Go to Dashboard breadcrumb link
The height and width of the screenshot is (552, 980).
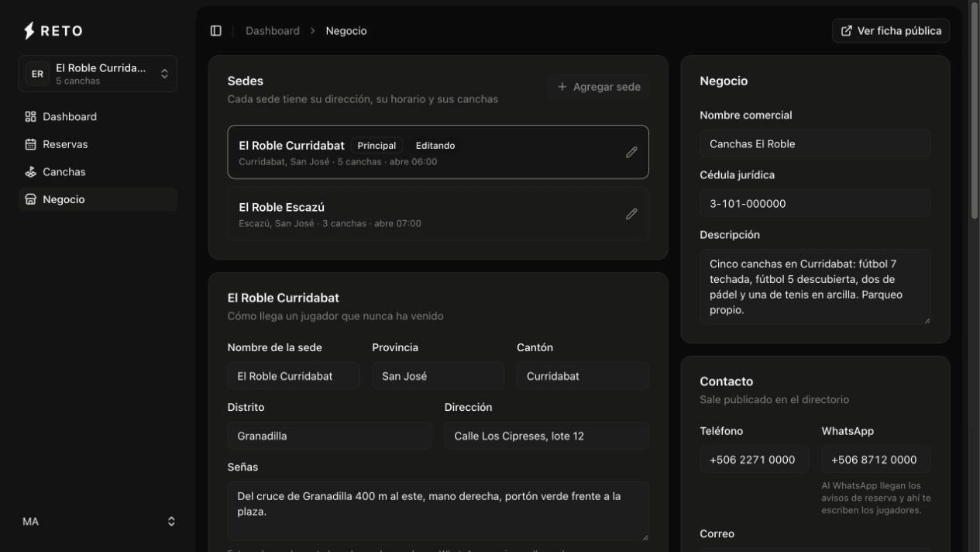pos(273,31)
